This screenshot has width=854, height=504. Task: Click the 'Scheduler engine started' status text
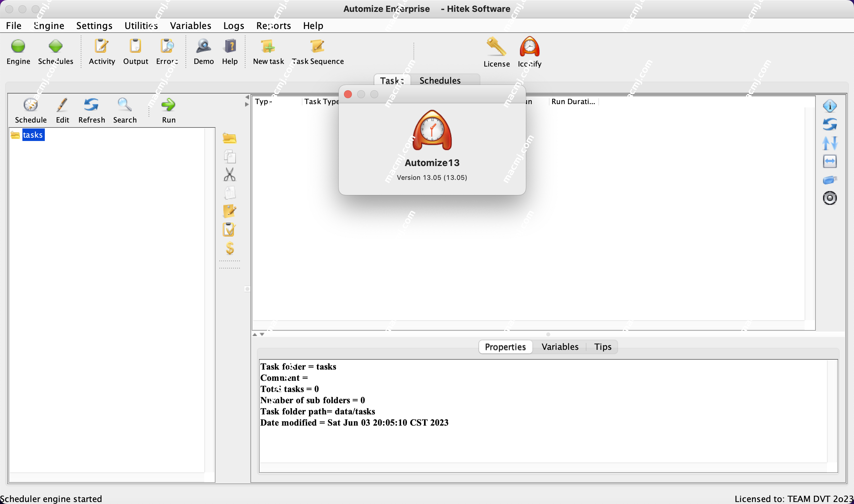[51, 499]
